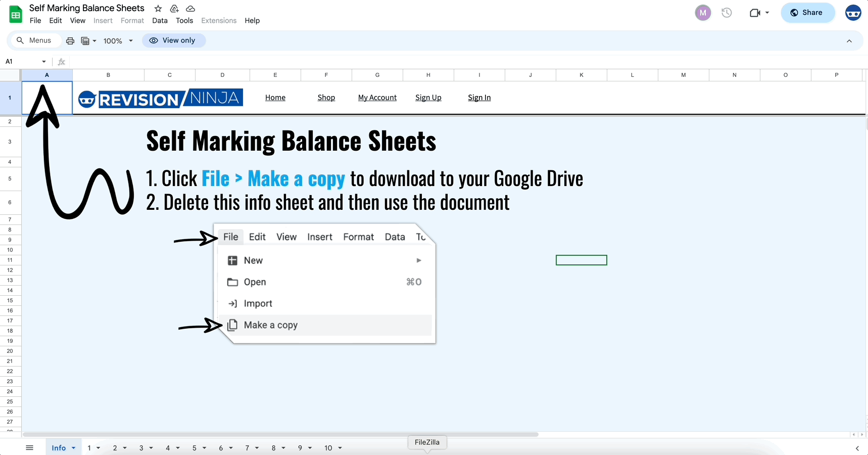Image resolution: width=868 pixels, height=455 pixels.
Task: Star the Self Marking Balance Sheets spreadsheet
Action: pos(158,8)
